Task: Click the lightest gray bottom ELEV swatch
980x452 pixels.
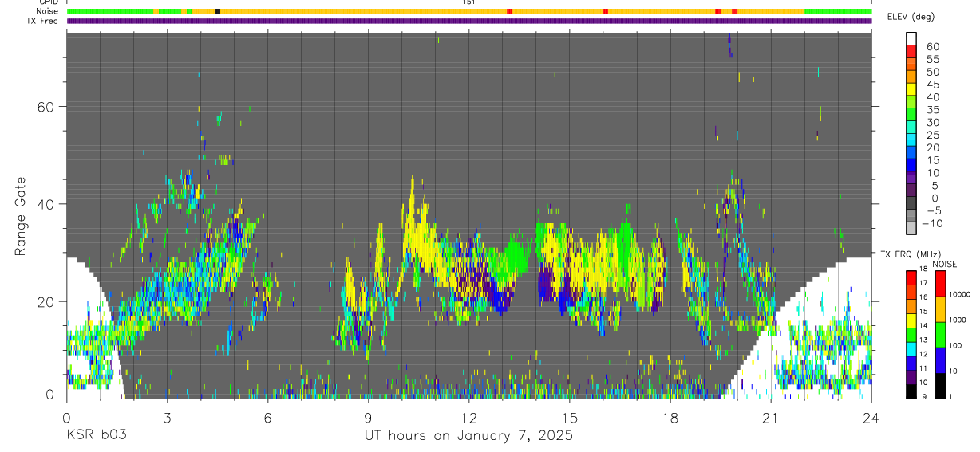Action: pyautogui.click(x=911, y=227)
